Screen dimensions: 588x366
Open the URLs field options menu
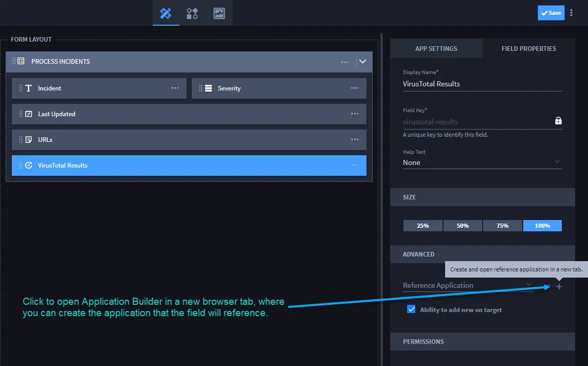tap(355, 139)
